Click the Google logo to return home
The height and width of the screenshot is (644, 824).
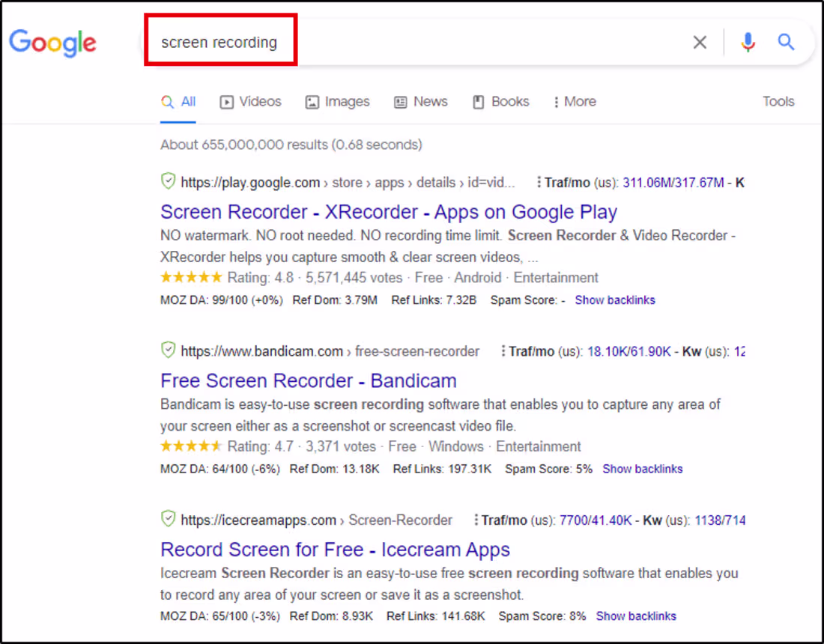pos(52,43)
